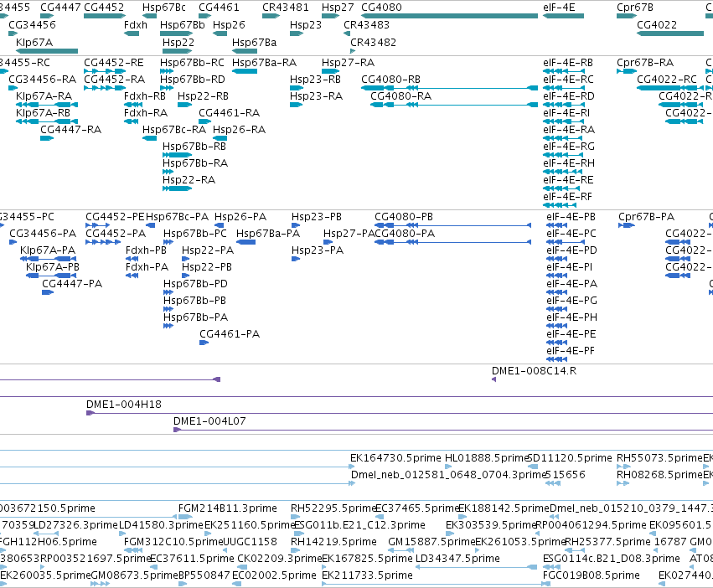Click transcript label Hsp67Bb-RC
Screen dimensions: 713x588
click(x=192, y=62)
